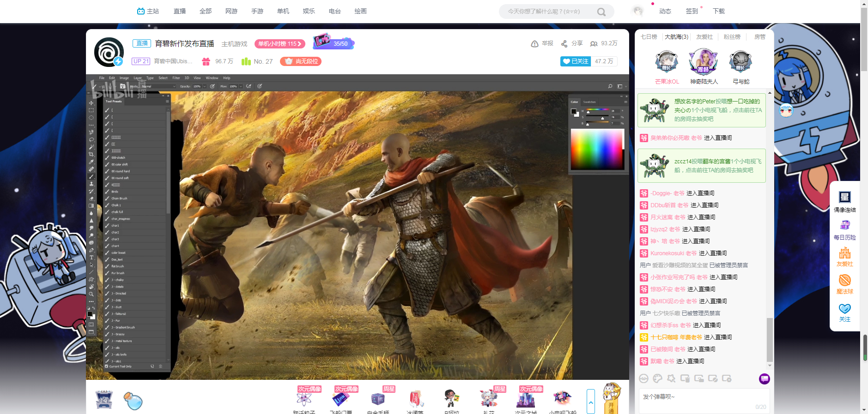Switch to Swatches tab in streamed Photoshop
Viewport: 868px width, 414px height.
(589, 102)
